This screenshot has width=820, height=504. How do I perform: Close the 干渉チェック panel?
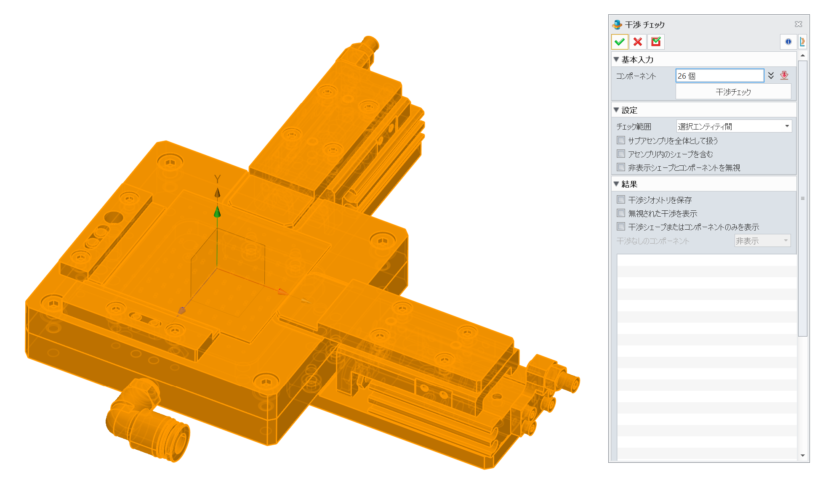pyautogui.click(x=798, y=24)
